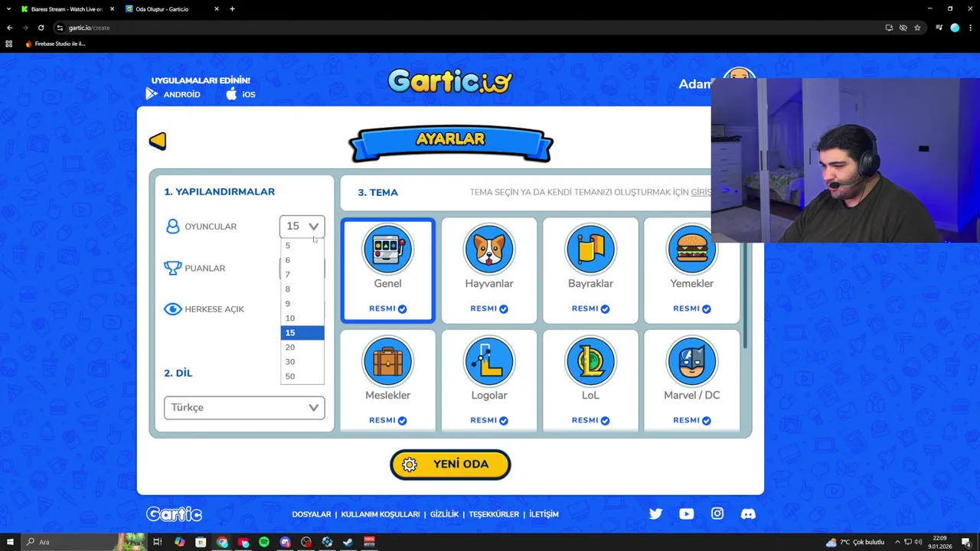Choose the Marvel / DC theme icon
Viewport: 980px width, 551px height.
(692, 360)
